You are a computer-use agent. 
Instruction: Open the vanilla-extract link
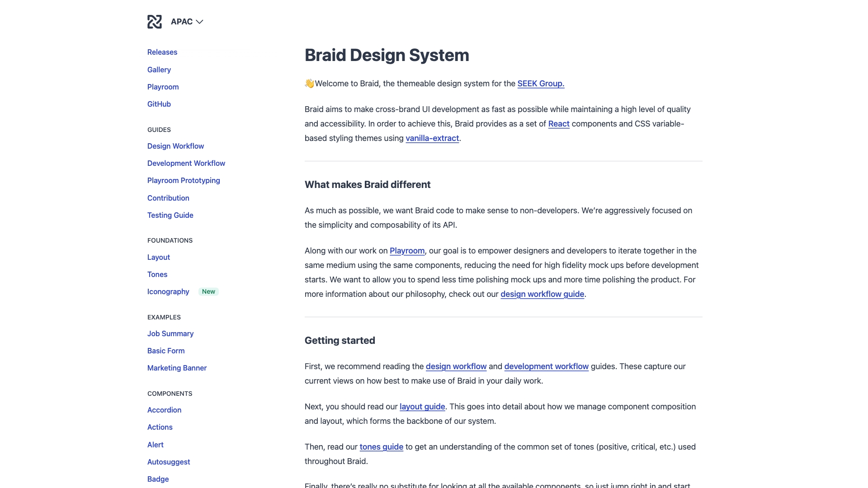432,138
